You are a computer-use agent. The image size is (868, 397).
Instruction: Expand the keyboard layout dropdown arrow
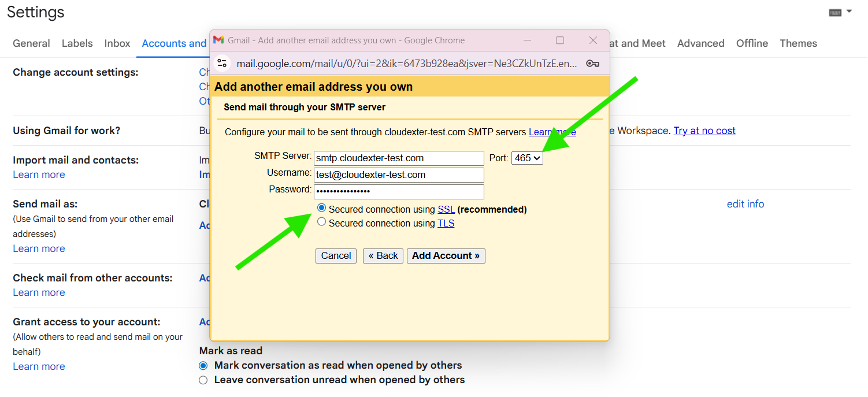(848, 11)
